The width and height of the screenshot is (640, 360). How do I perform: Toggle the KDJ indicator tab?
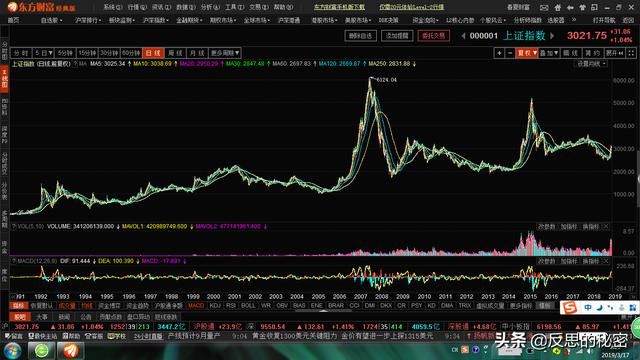[215, 306]
